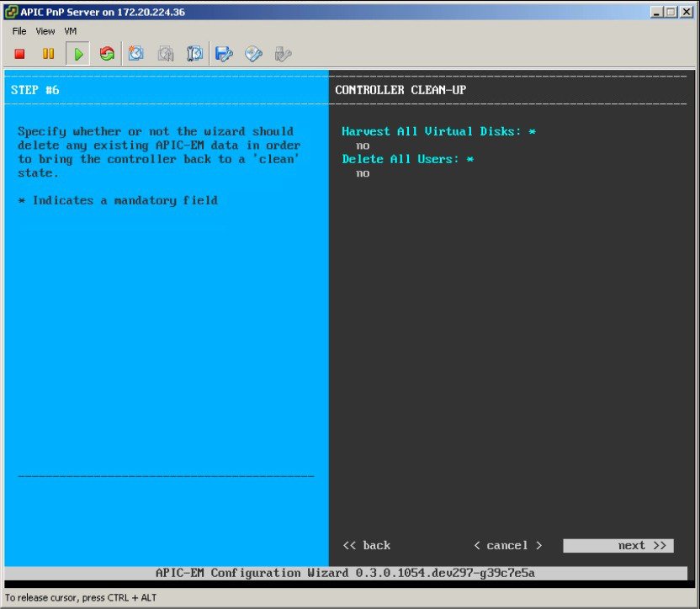Click the APIC-EM Configuration Wizard version text
This screenshot has height=609, width=700.
345,574
